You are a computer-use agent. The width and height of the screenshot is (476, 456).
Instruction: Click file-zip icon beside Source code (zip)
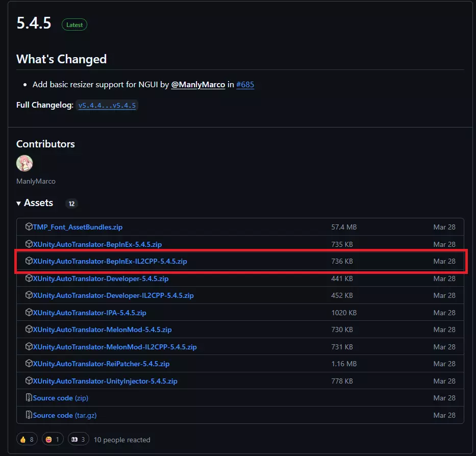click(x=29, y=398)
